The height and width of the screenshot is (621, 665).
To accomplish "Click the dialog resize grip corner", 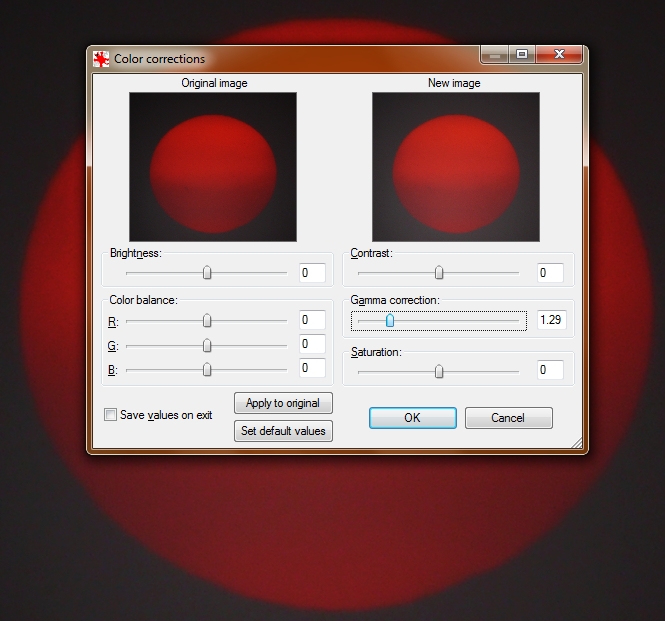I will coord(577,443).
